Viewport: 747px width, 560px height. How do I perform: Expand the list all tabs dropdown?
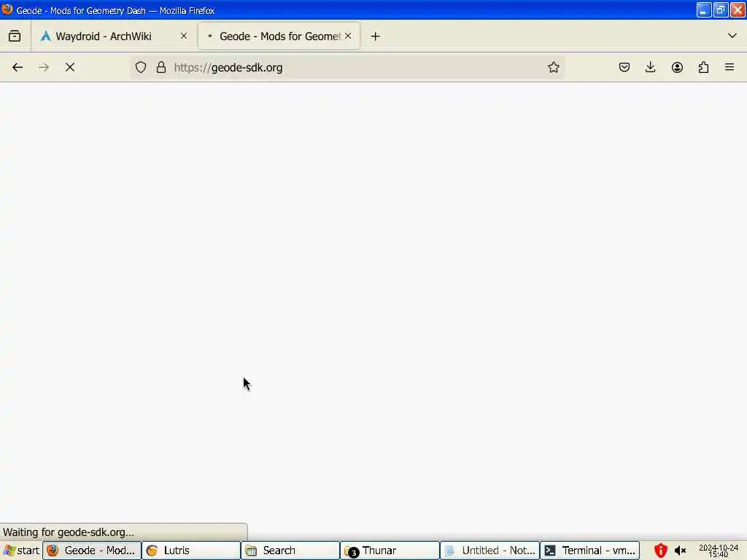pos(732,36)
